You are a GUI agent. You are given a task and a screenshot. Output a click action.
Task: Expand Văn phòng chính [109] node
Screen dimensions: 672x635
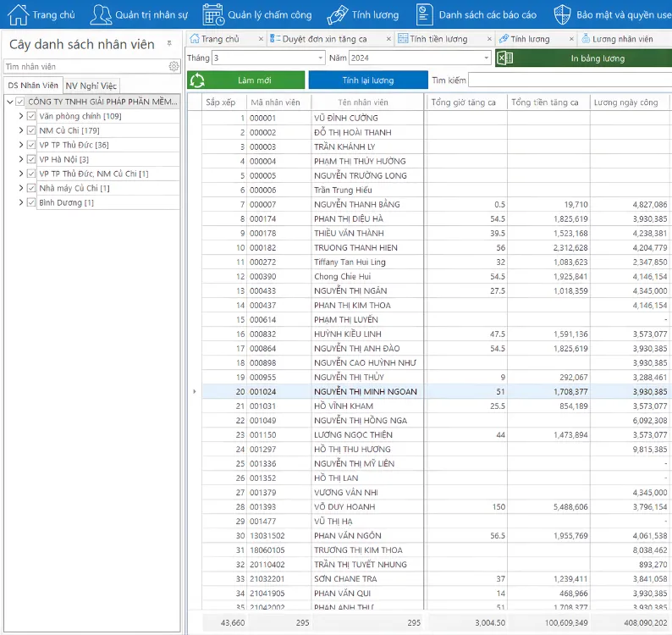[20, 116]
